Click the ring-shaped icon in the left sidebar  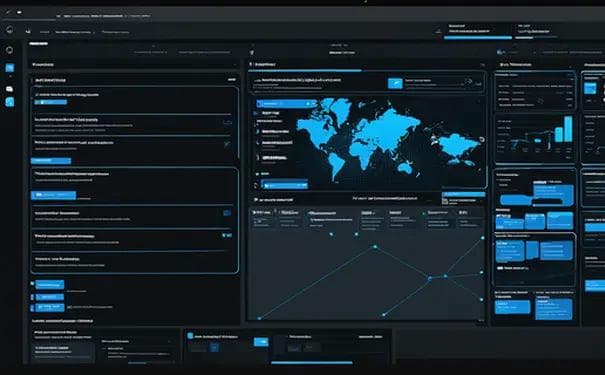pyautogui.click(x=10, y=50)
